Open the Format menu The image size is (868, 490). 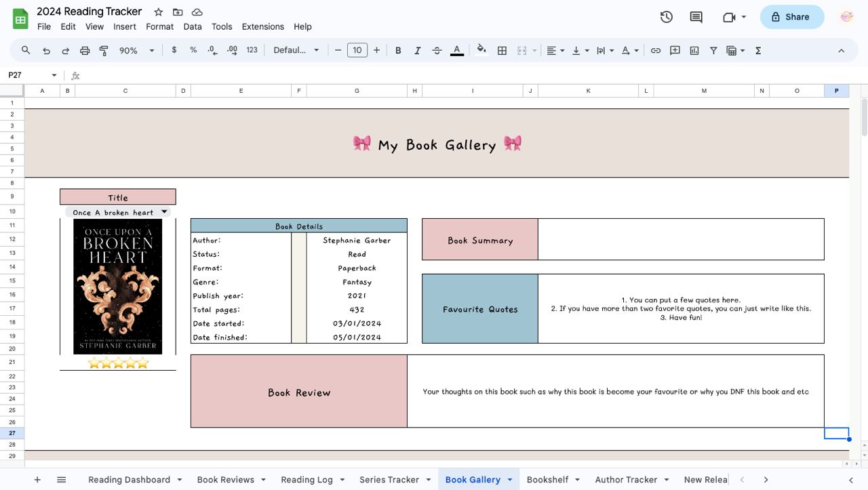[x=159, y=26]
